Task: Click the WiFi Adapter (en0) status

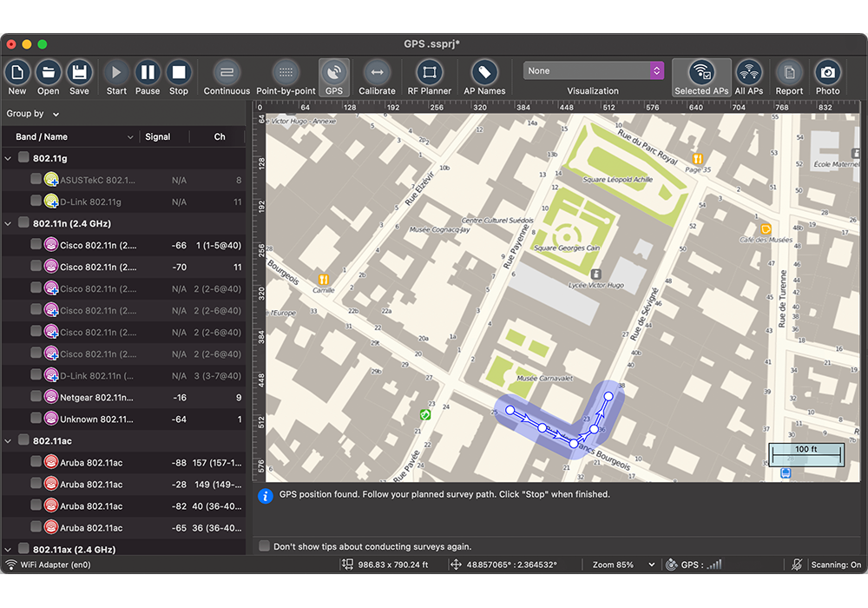Action: point(48,565)
